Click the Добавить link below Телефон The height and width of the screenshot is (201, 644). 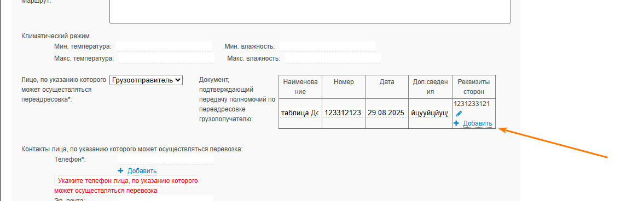142,171
